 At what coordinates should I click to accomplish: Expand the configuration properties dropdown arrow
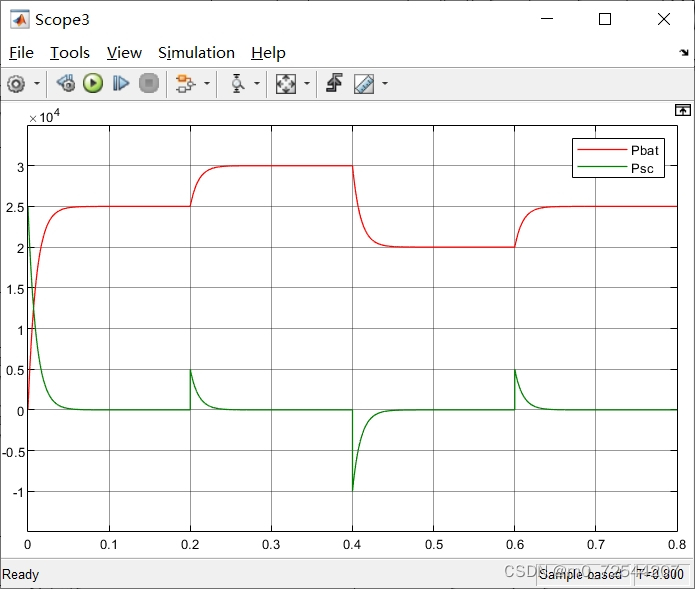[37, 83]
